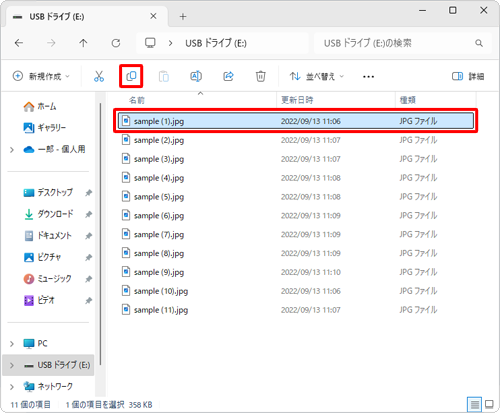The height and width of the screenshot is (413, 500).
Task: Delete using the trash can icon
Action: [260, 76]
